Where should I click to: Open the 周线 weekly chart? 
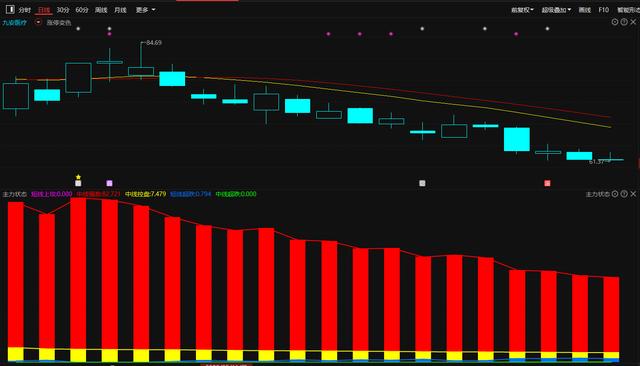point(101,10)
